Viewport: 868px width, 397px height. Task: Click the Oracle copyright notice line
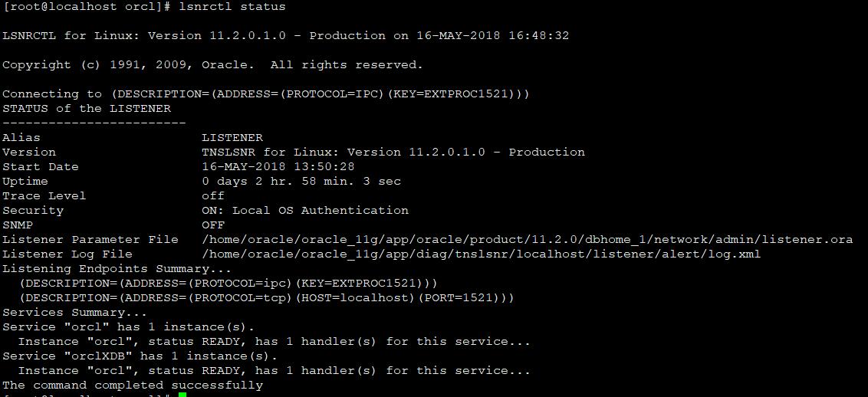pos(212,65)
